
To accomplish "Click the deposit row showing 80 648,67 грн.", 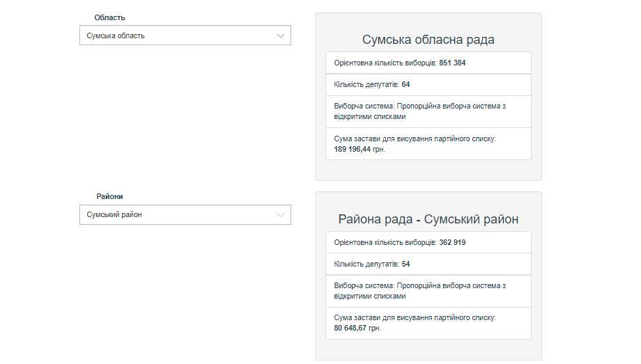I will pyautogui.click(x=428, y=323).
